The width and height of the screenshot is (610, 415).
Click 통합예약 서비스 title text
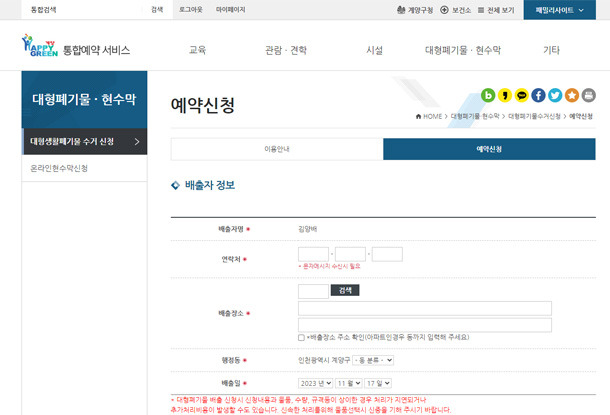[x=96, y=50]
